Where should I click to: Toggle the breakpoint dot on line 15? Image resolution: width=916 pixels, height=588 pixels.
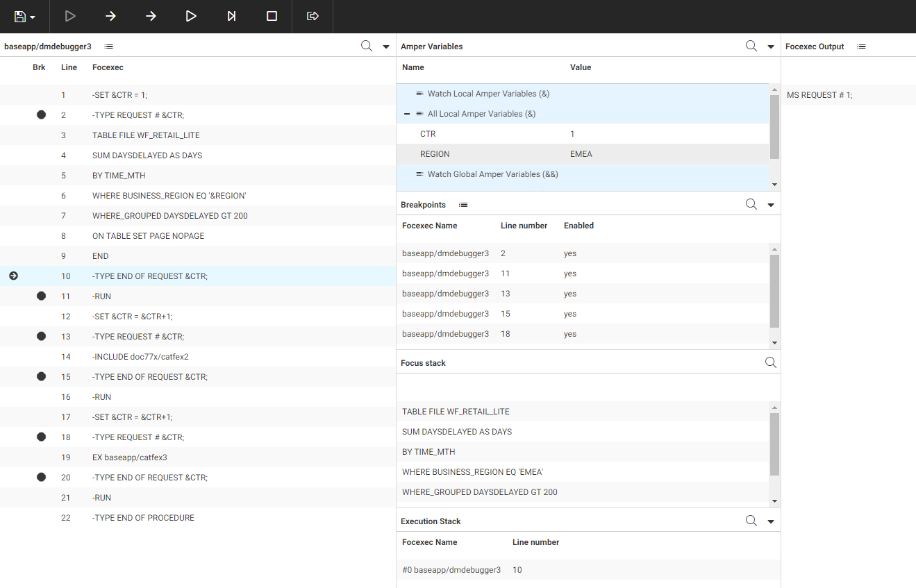[41, 376]
